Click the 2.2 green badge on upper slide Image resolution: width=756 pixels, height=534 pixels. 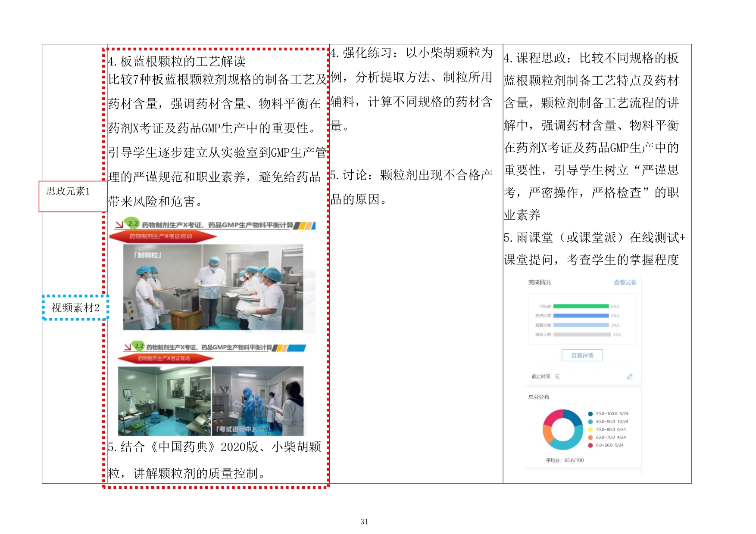[132, 224]
